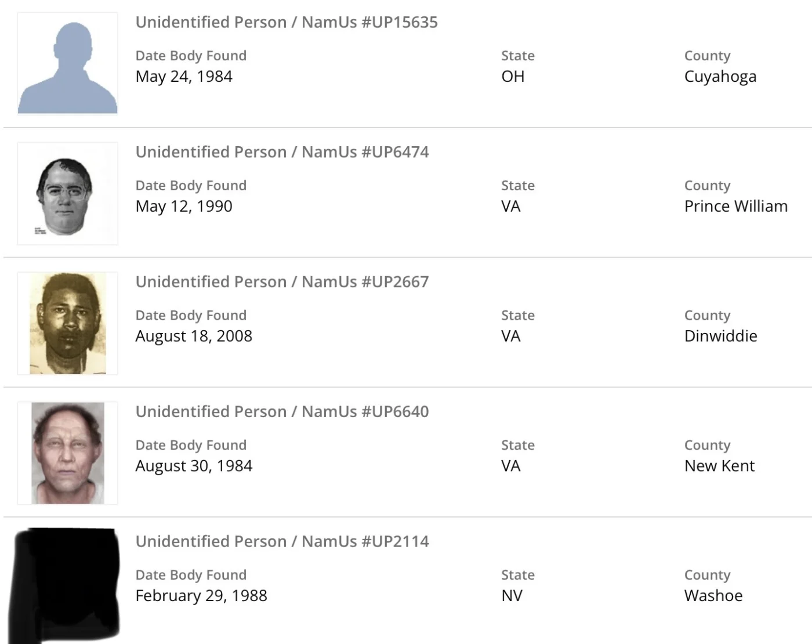Click the Dinwiddie county entry
This screenshot has height=644, width=812.
point(721,337)
